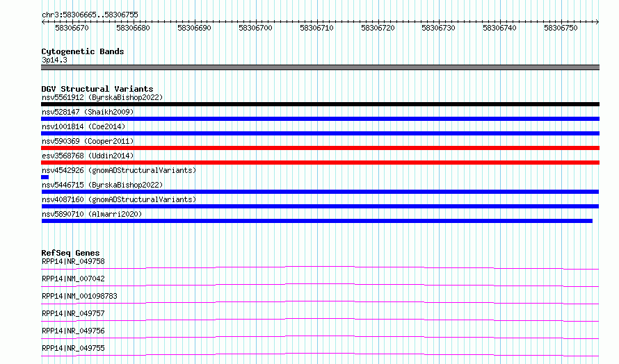
Task: Open RPP14|NR_049756 transcript label
Action: [x=73, y=331]
